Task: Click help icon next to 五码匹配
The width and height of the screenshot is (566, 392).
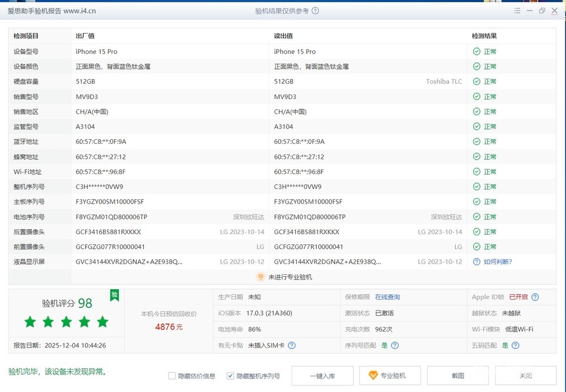Action: [514, 345]
